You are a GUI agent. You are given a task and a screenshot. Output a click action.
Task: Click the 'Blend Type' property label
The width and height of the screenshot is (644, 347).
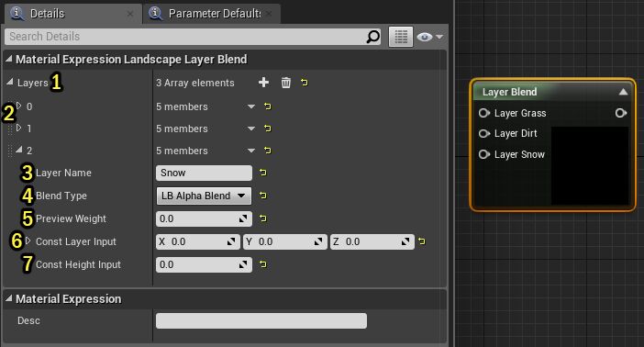coord(61,196)
